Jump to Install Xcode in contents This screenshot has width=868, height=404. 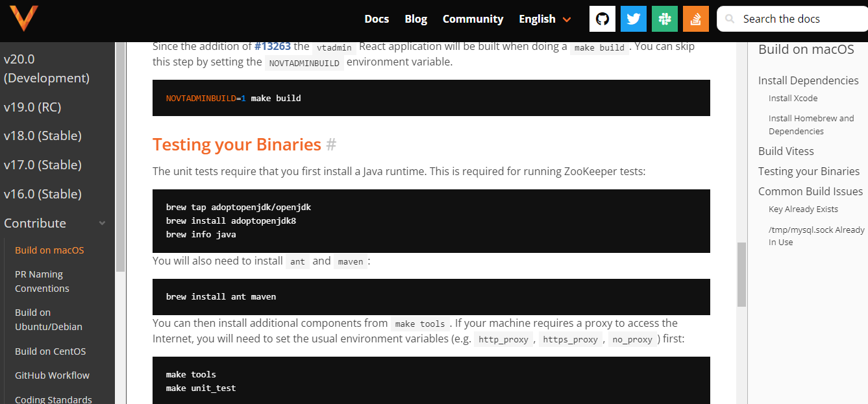click(793, 99)
